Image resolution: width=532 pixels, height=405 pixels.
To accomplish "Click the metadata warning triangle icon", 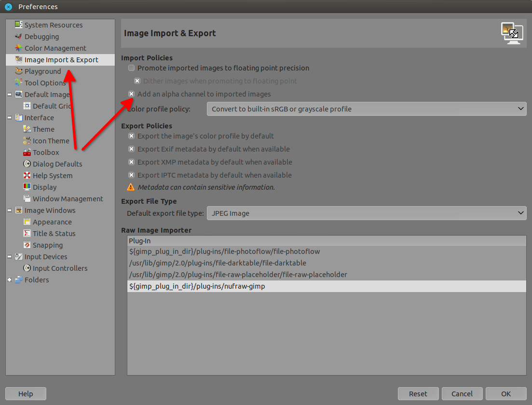I will [x=131, y=187].
